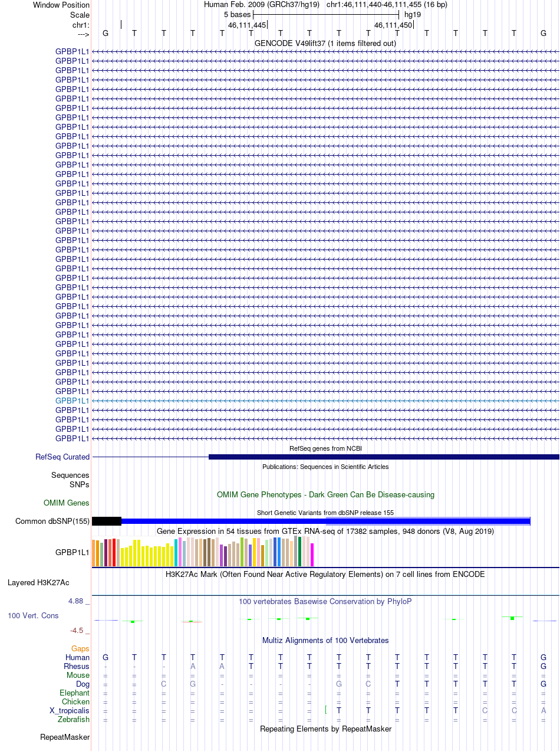
Task: Click the cyan bar in GTEx chart
Action: [x=176, y=553]
